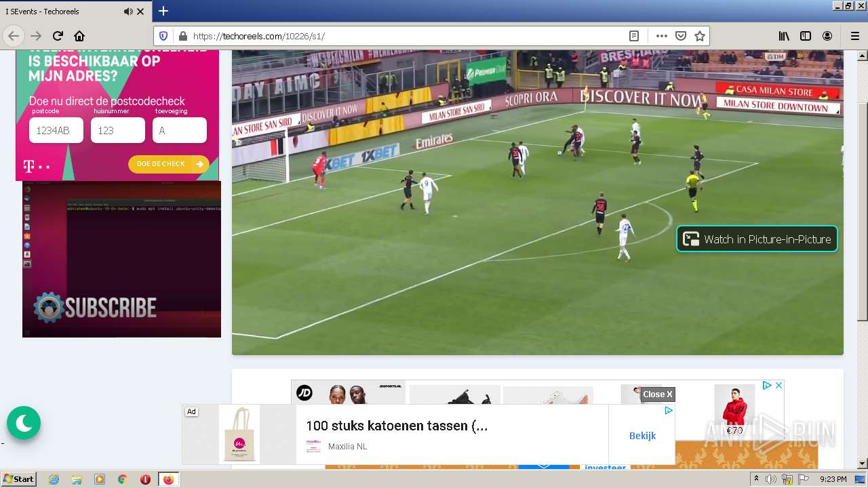Open AdChoices info on JD banner

767,385
